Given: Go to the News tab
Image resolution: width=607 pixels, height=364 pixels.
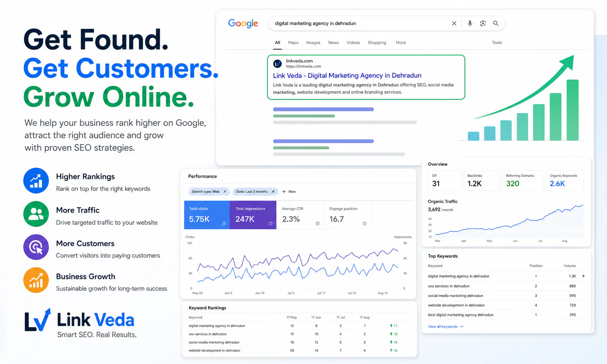Looking at the screenshot, I should tap(333, 43).
